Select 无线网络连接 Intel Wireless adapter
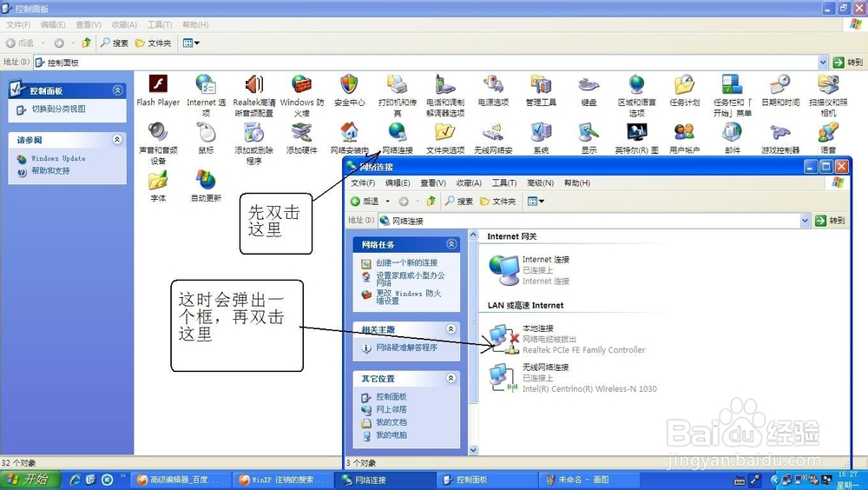 [x=573, y=377]
